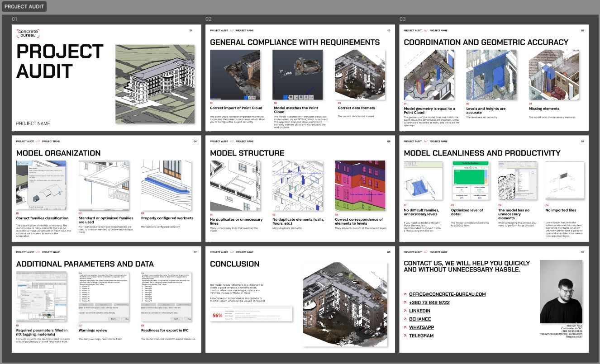This screenshot has width=600, height=364.
Task: Open the LINKEDIN link
Action: (419, 311)
